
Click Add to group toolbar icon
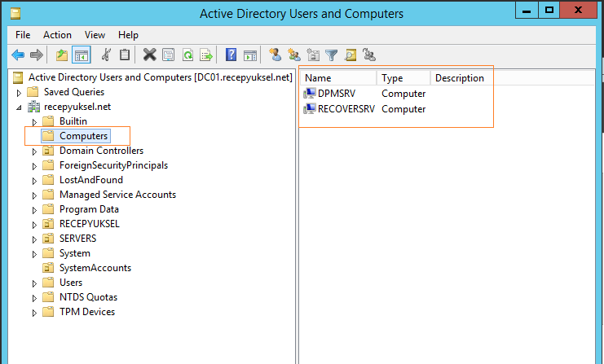(x=369, y=55)
